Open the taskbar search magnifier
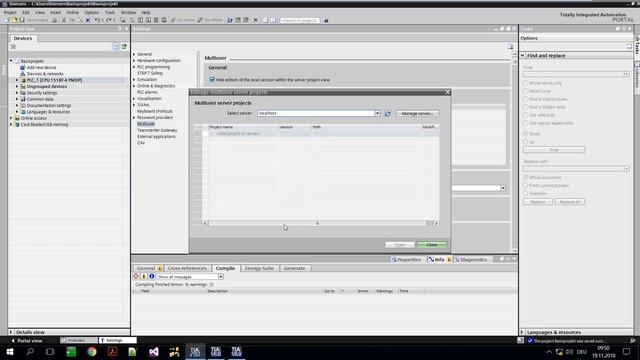This screenshot has width=640, height=360. (30, 351)
